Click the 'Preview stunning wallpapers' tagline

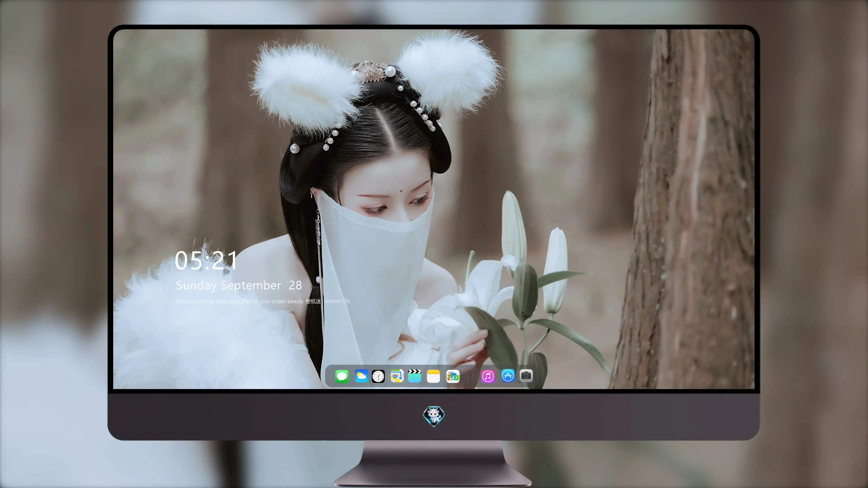(x=262, y=301)
